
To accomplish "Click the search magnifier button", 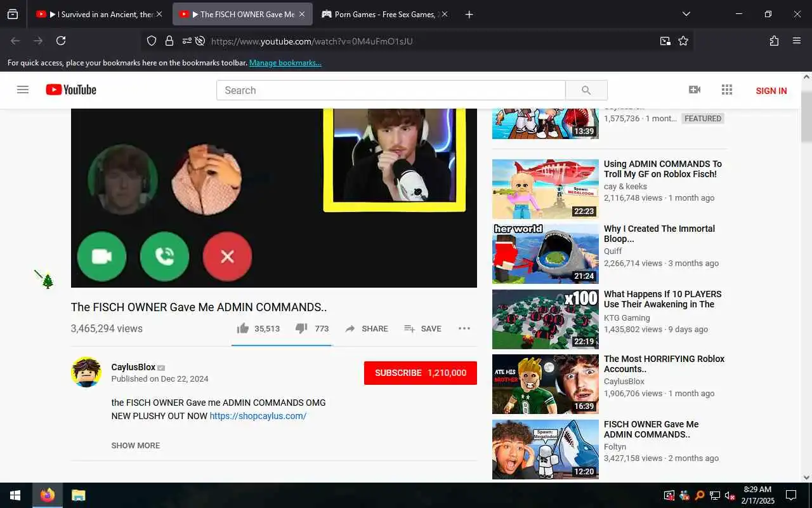I will pyautogui.click(x=586, y=90).
